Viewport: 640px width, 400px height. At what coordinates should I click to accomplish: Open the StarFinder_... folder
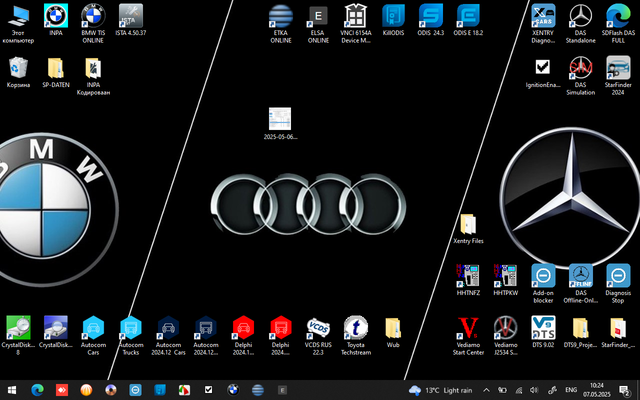tap(618, 332)
